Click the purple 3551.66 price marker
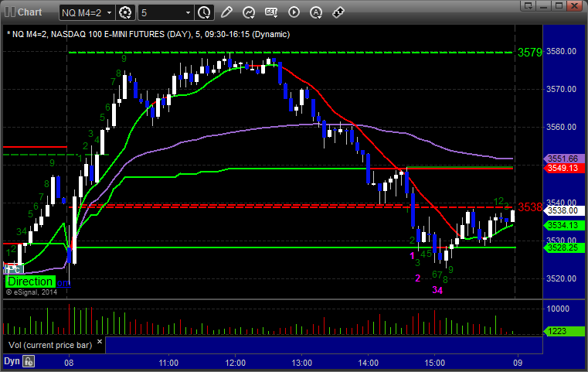This screenshot has width=588, height=372. tap(563, 159)
